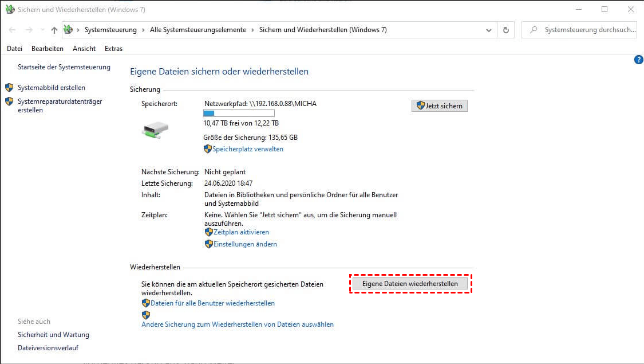Image resolution: width=644 pixels, height=364 pixels.
Task: Open Speicherplatz verwalten link
Action: (248, 149)
